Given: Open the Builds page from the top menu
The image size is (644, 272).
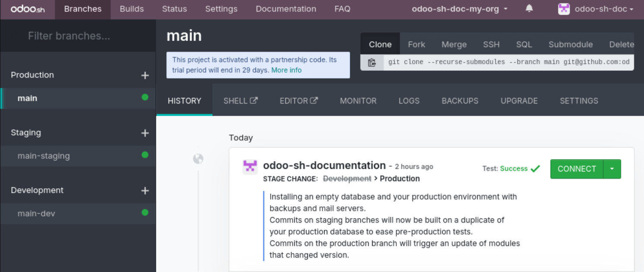Looking at the screenshot, I should pos(132,9).
